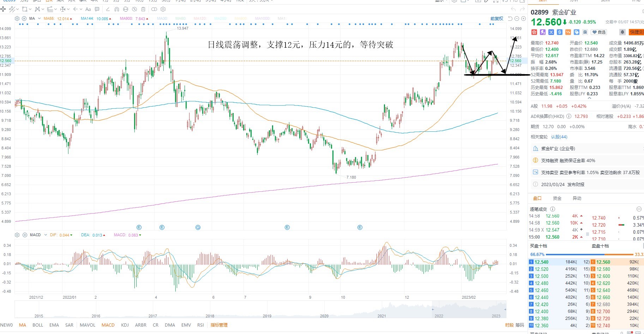Open more options for tick trades
The image size is (644, 334).
[639, 209]
